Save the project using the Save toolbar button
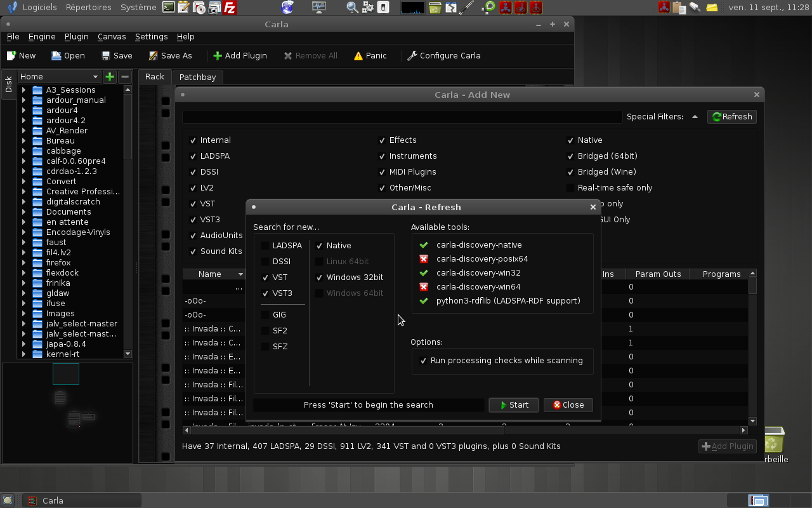Screen dimensions: 812x508 [x=117, y=56]
